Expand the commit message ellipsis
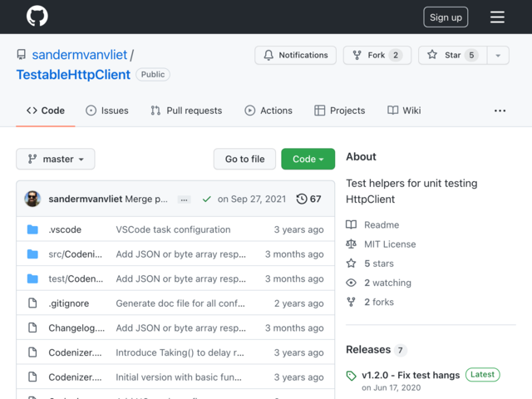This screenshot has height=399, width=532. (x=184, y=199)
